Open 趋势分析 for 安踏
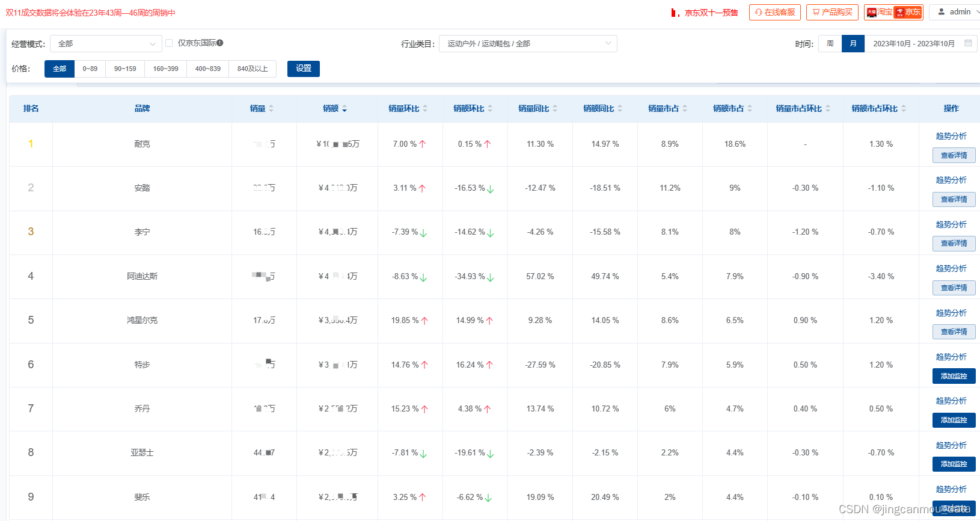The width and height of the screenshot is (980, 521). coord(951,180)
